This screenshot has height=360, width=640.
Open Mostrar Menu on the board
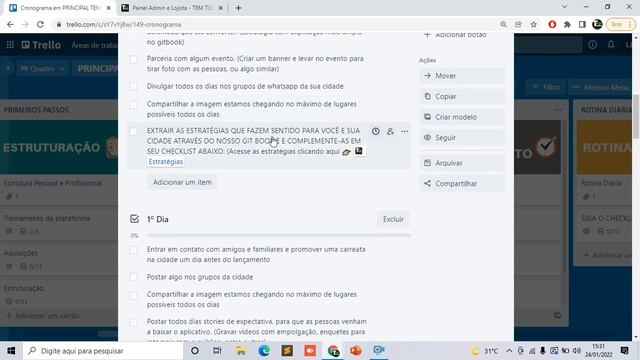pyautogui.click(x=601, y=87)
